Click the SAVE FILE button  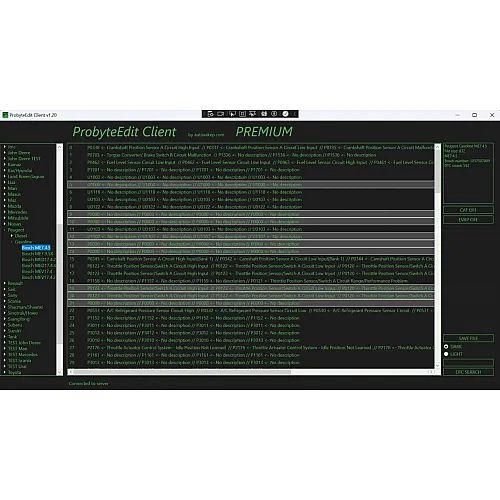tap(468, 338)
